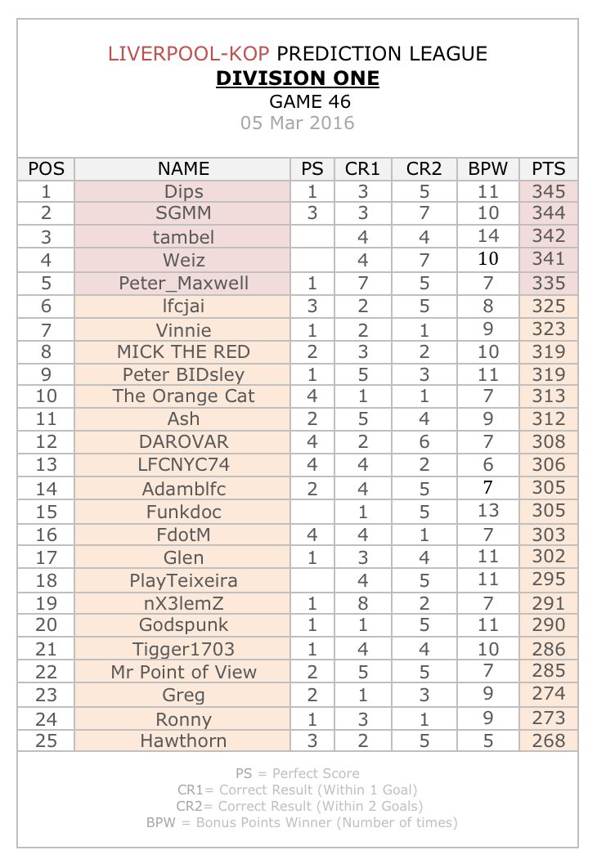Click the GAME 46 label

tap(310, 102)
